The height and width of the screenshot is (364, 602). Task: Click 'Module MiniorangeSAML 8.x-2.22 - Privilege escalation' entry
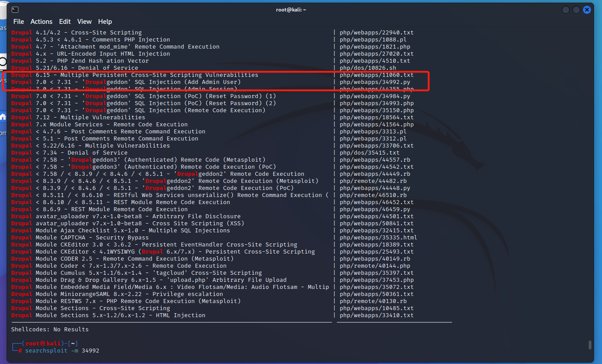[129, 294]
